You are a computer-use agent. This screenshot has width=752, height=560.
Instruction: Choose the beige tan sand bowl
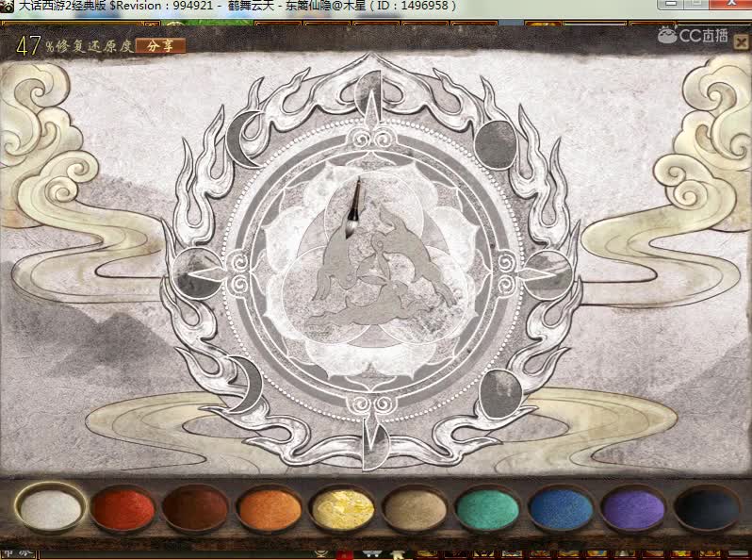click(415, 509)
